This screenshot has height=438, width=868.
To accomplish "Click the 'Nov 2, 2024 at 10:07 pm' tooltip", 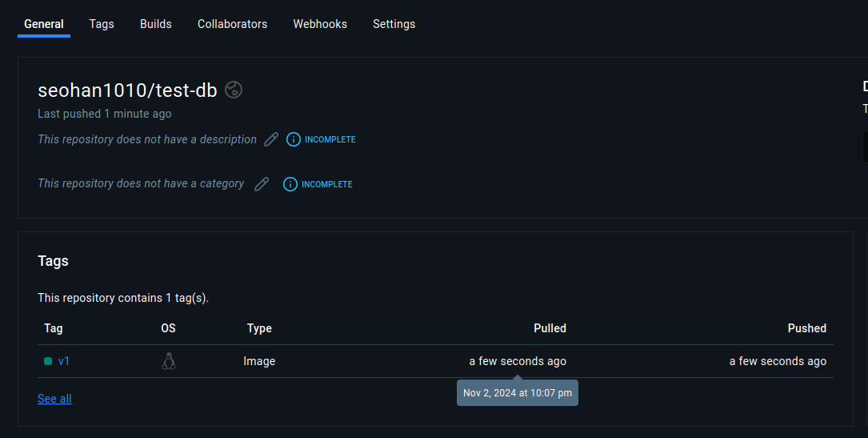I will [x=518, y=392].
